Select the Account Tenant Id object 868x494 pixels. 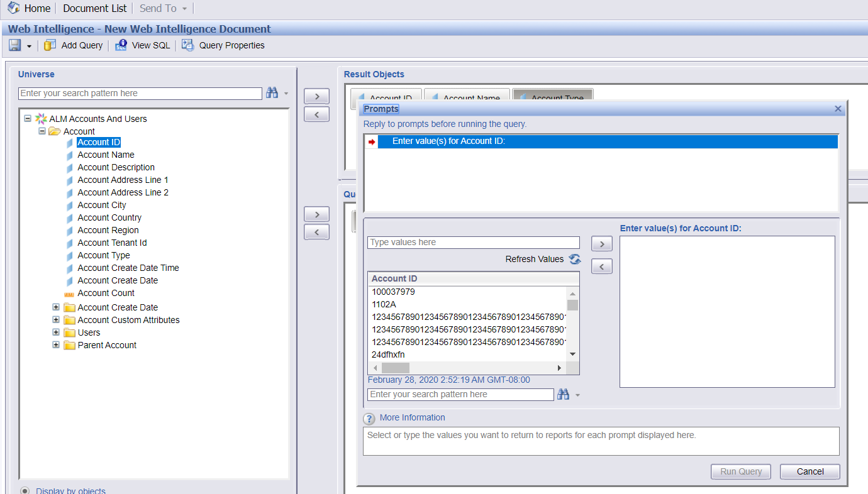(x=112, y=243)
